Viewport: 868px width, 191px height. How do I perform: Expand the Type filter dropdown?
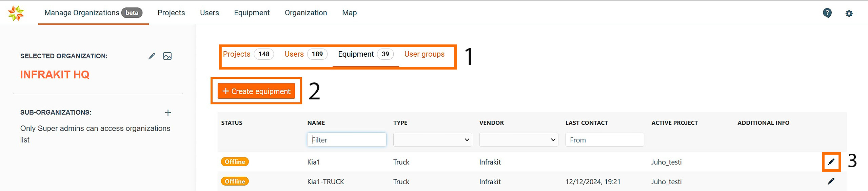click(x=432, y=140)
